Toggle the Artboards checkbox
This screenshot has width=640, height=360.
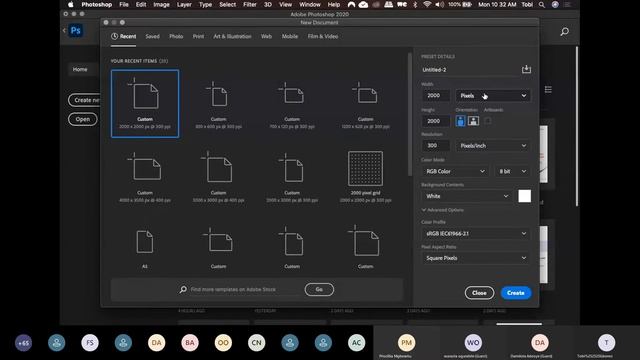point(488,121)
